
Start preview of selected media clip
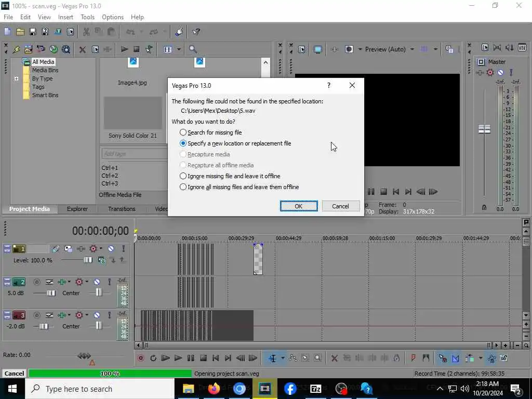tap(124, 49)
